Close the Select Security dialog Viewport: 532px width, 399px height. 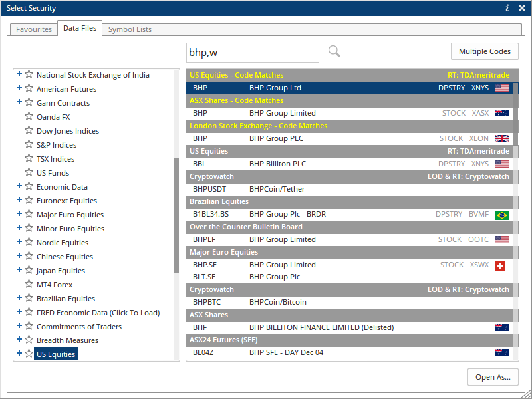click(522, 8)
